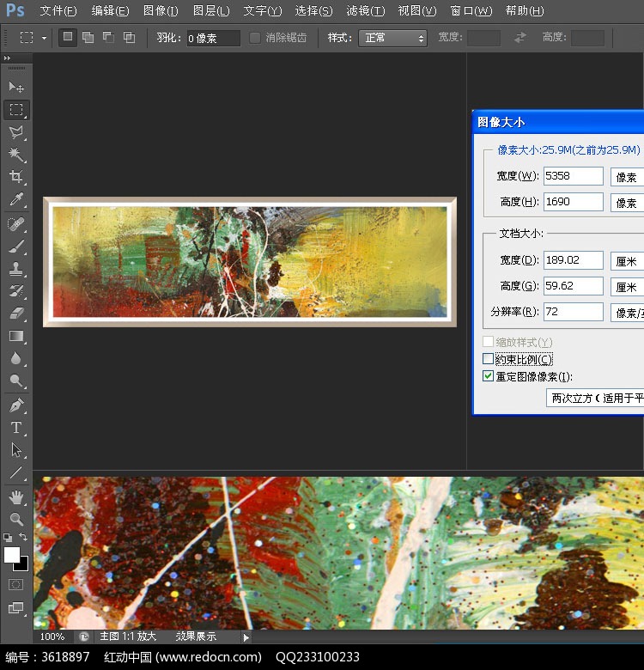The width and height of the screenshot is (644, 670).
Task: Click the pixel width field showing 5358
Action: click(x=573, y=176)
